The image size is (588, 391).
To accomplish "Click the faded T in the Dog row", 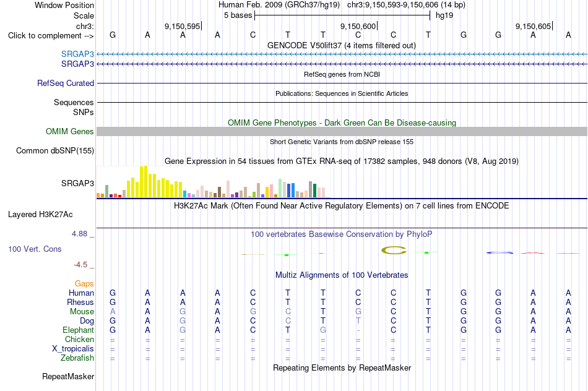I will pyautogui.click(x=358, y=321).
